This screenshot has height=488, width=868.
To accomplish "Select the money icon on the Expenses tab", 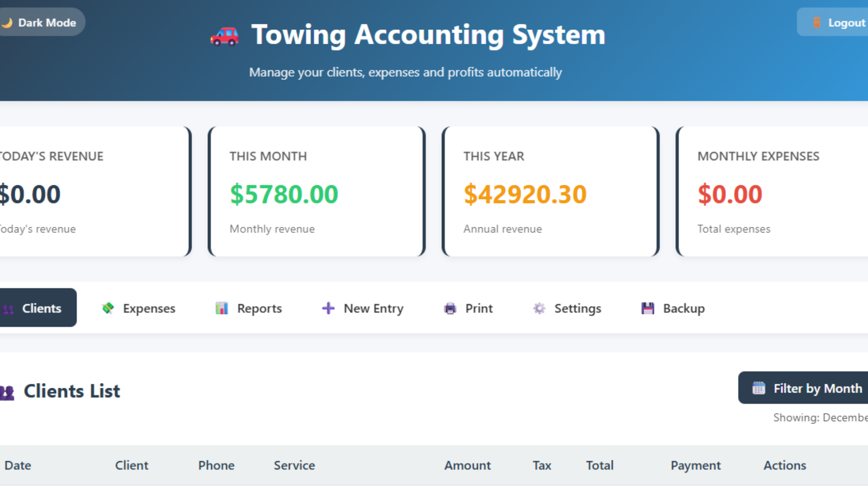I will pyautogui.click(x=109, y=308).
